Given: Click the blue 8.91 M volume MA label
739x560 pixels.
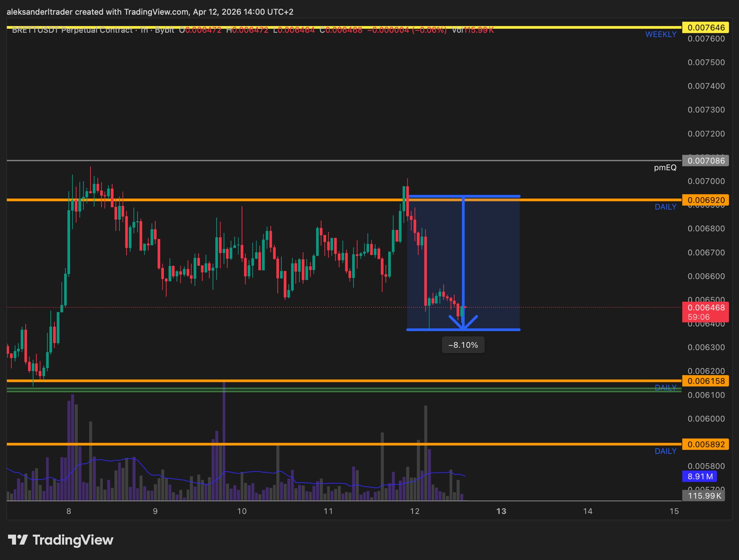Looking at the screenshot, I should click(699, 476).
